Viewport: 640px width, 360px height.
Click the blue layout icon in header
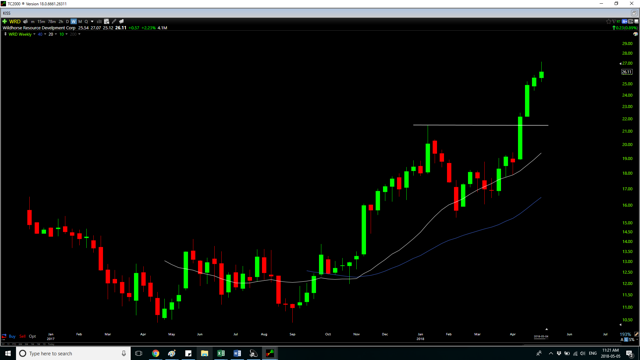[x=624, y=21]
